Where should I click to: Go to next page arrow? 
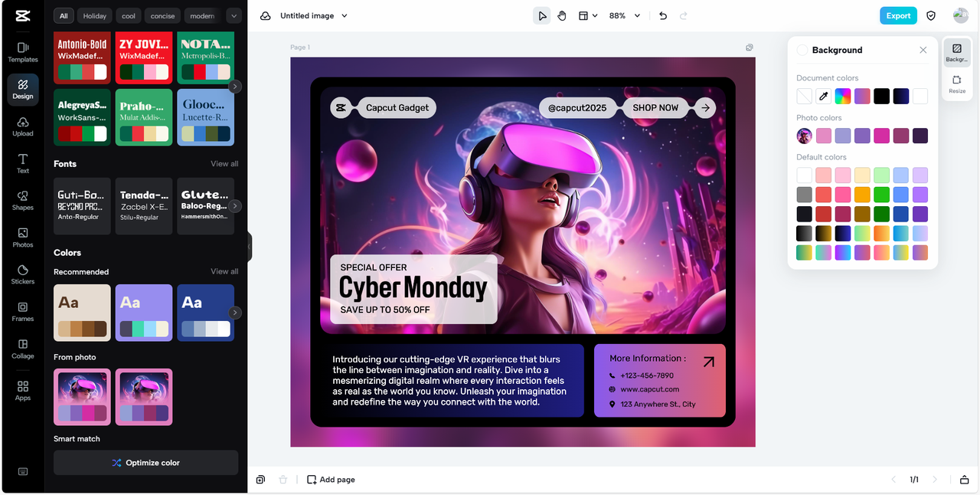tap(934, 480)
